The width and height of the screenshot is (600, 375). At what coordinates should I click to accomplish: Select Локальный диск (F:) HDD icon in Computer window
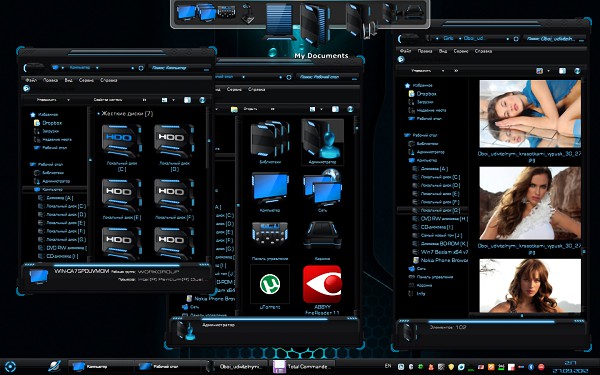174,195
